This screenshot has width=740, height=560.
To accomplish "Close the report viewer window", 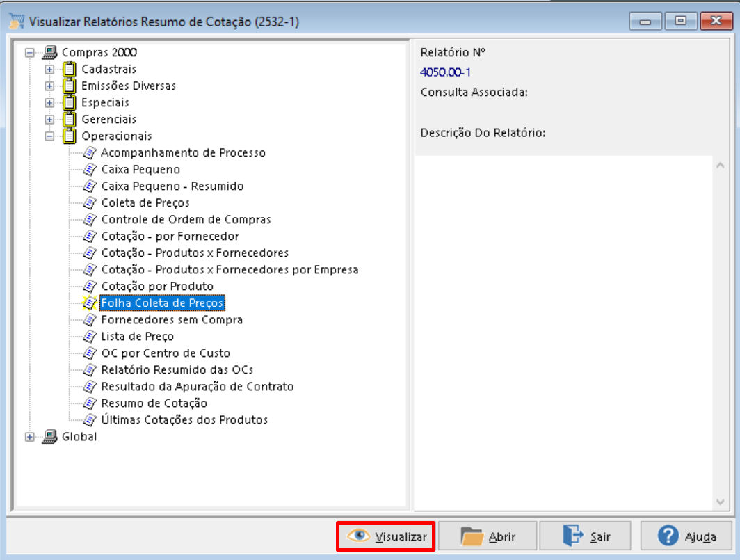I will (x=716, y=21).
